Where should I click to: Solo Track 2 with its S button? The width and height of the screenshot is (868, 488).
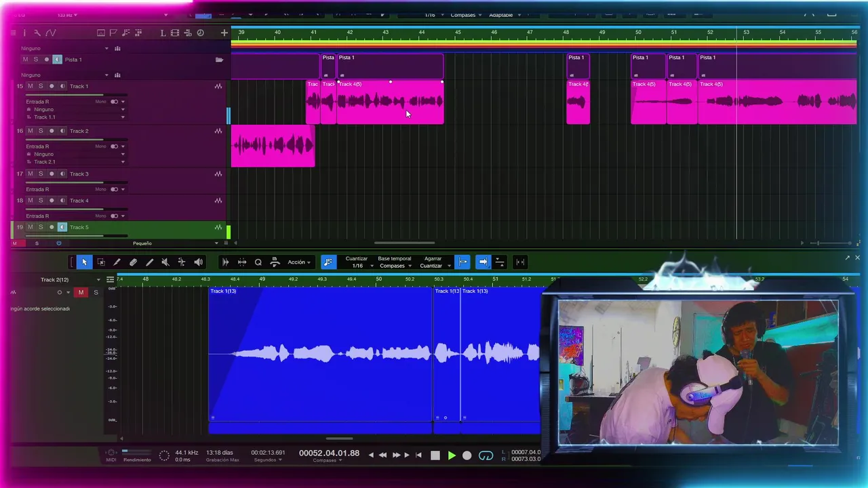point(41,131)
